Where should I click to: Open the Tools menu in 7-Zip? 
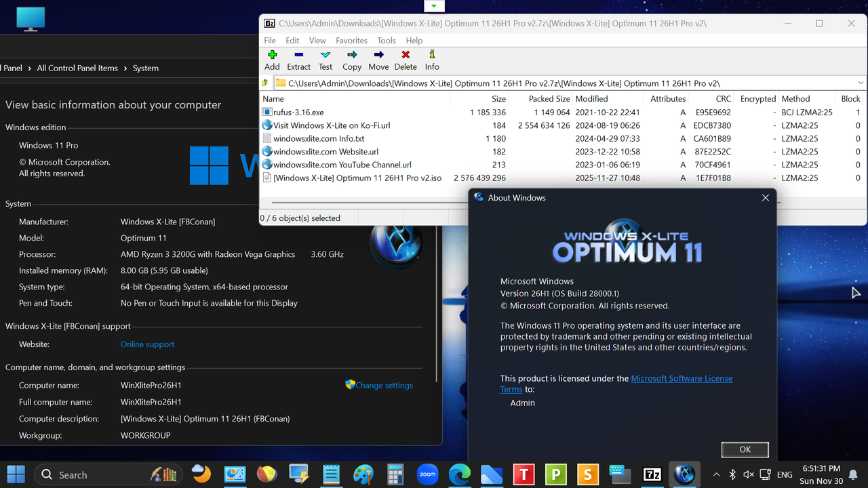[x=386, y=40]
